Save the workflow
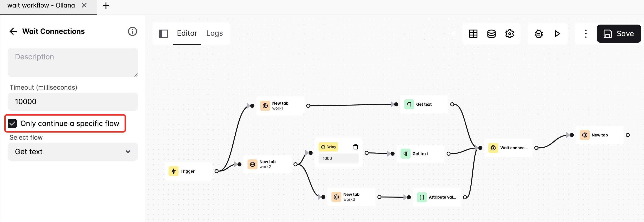644x222 pixels. pos(619,34)
